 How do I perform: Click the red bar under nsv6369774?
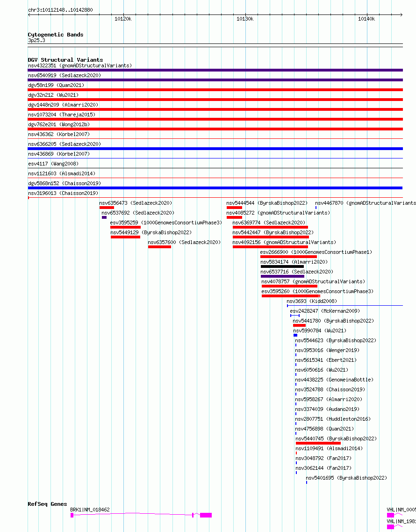[x=271, y=227]
